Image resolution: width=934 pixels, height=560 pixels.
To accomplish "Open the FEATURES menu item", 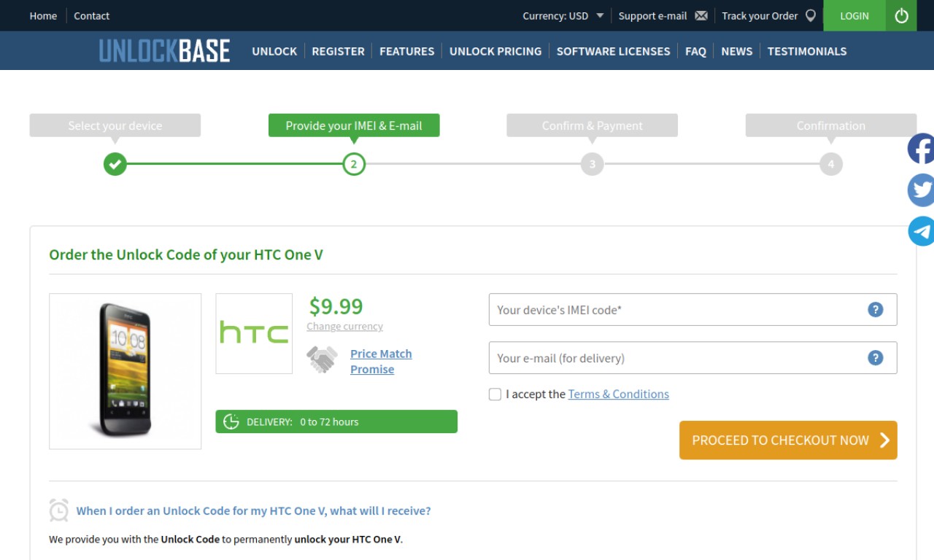I will tap(406, 51).
